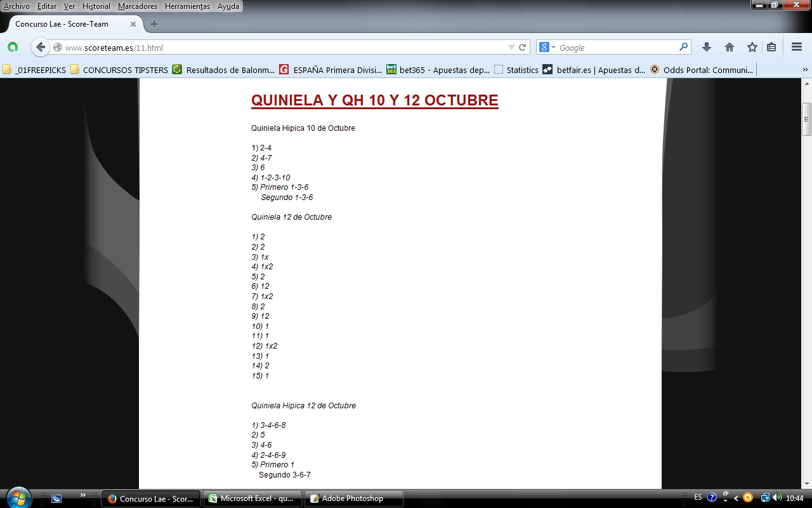Open the Ayuda menu
Screen dimensions: 812x508
pos(228,6)
